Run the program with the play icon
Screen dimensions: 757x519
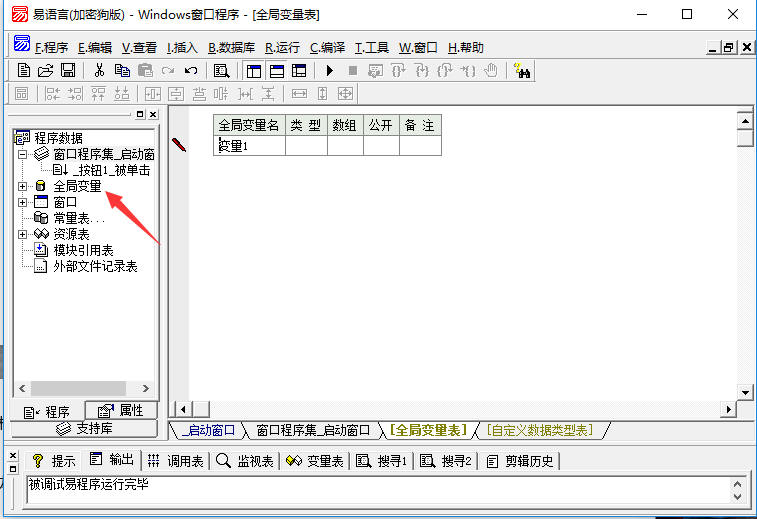330,71
